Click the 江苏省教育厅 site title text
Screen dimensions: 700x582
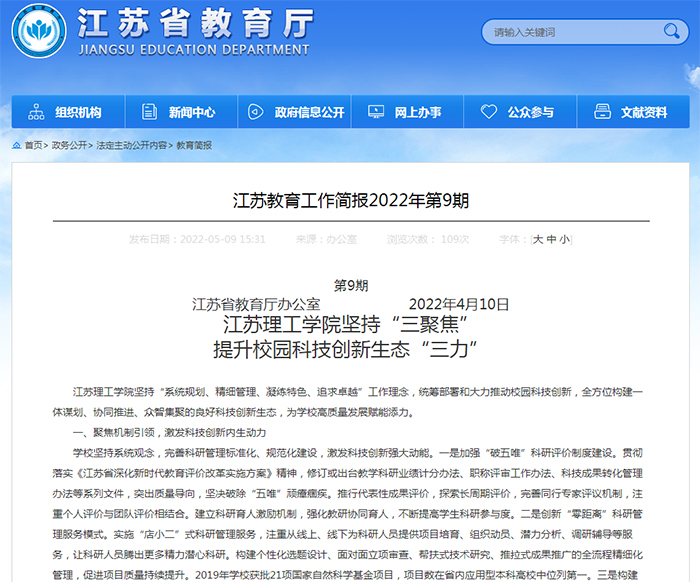[195, 23]
